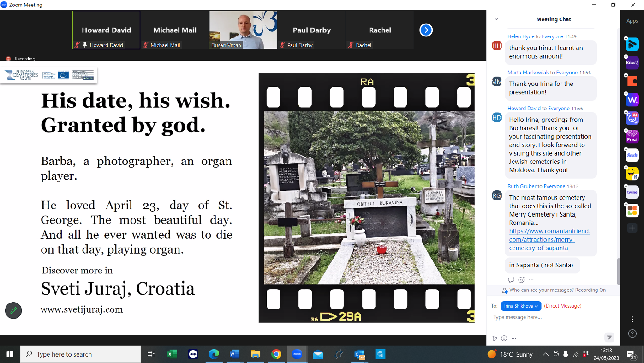Select the annotation pencil tool
The image size is (644, 363).
coord(13,310)
